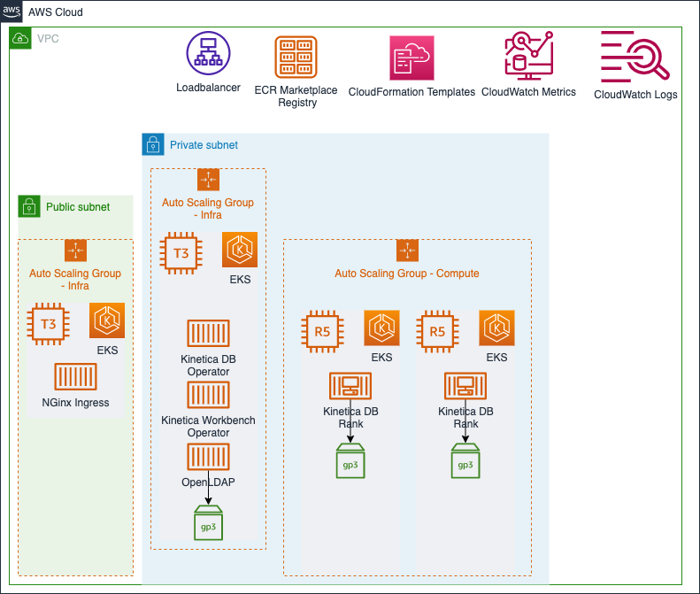Select the Loadbalancer icon
700x594 pixels.
[x=208, y=54]
